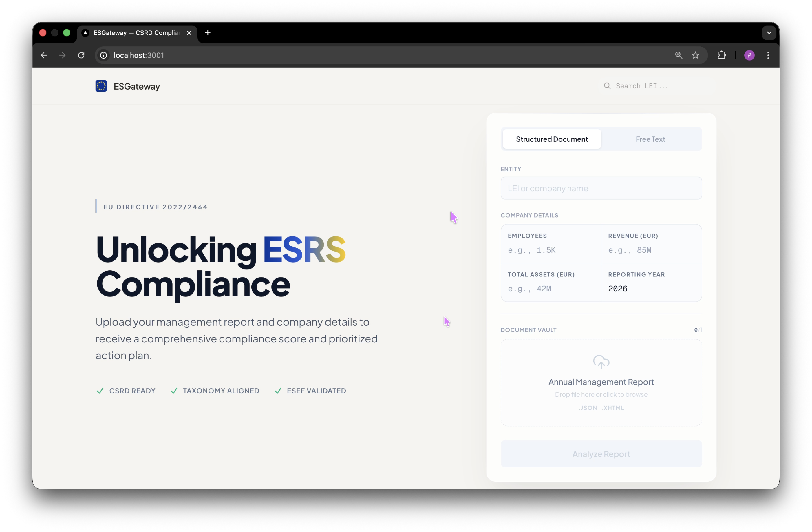Select Structured Document tab
This screenshot has width=812, height=532.
(552, 139)
